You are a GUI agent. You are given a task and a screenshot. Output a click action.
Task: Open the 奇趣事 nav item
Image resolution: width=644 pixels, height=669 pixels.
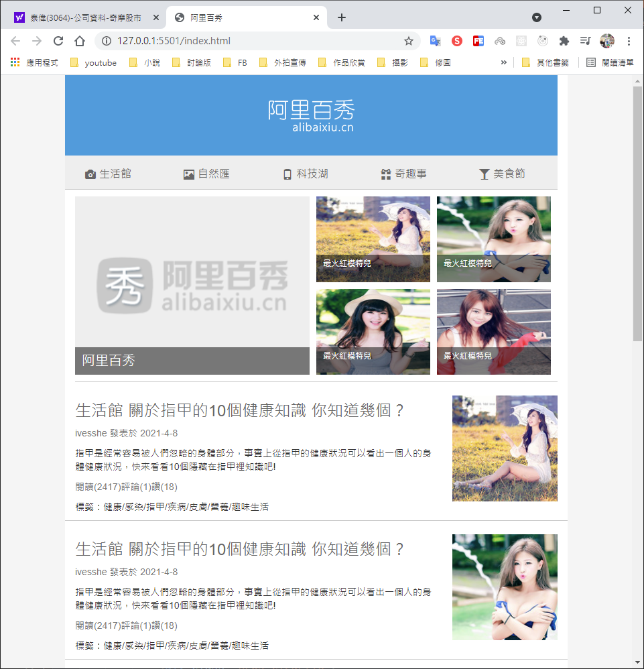coord(404,174)
